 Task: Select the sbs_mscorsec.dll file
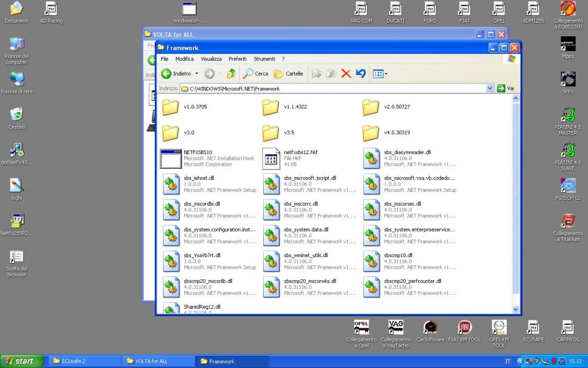pos(410,210)
